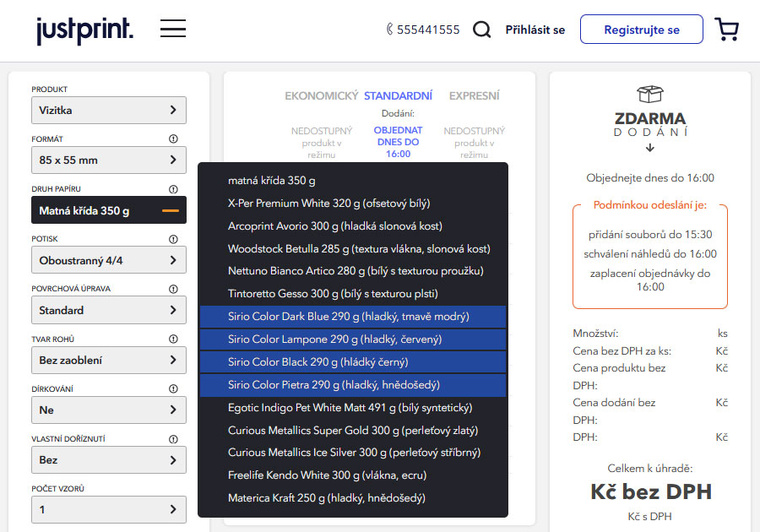Select the Ekonomický delivery tab
760x532 pixels.
pos(322,96)
